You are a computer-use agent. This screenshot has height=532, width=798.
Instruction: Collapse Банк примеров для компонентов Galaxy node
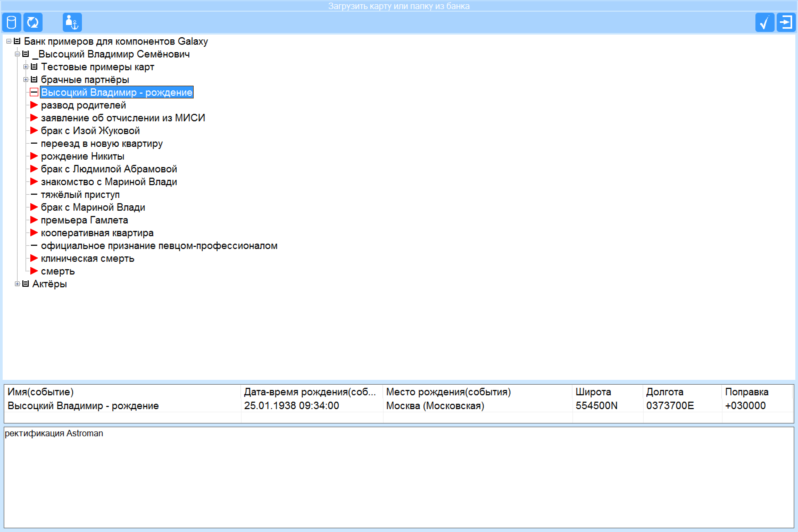[9, 41]
